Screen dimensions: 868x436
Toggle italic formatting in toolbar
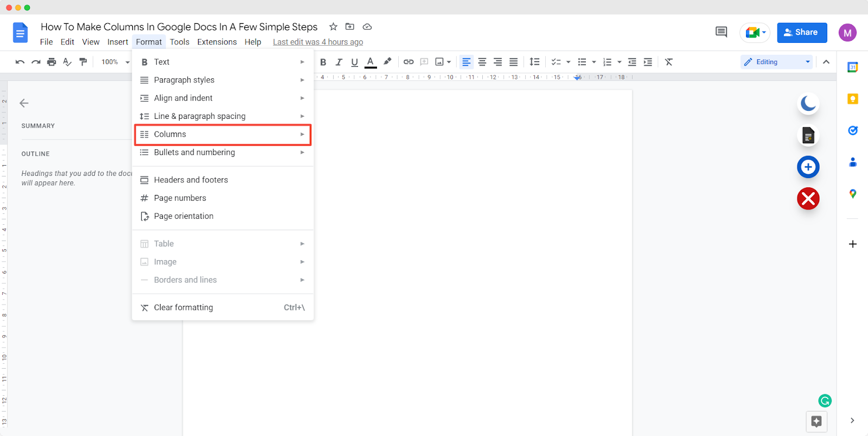pos(339,62)
